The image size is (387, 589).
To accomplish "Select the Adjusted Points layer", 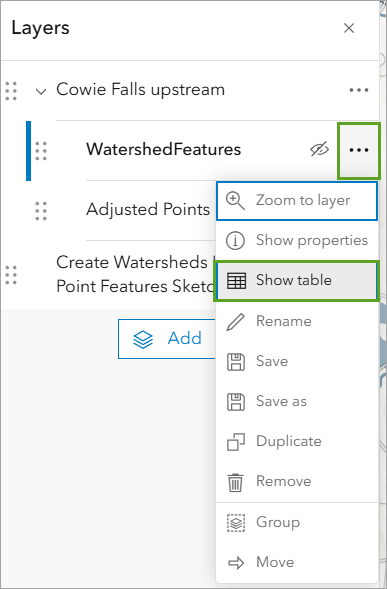I will (148, 210).
